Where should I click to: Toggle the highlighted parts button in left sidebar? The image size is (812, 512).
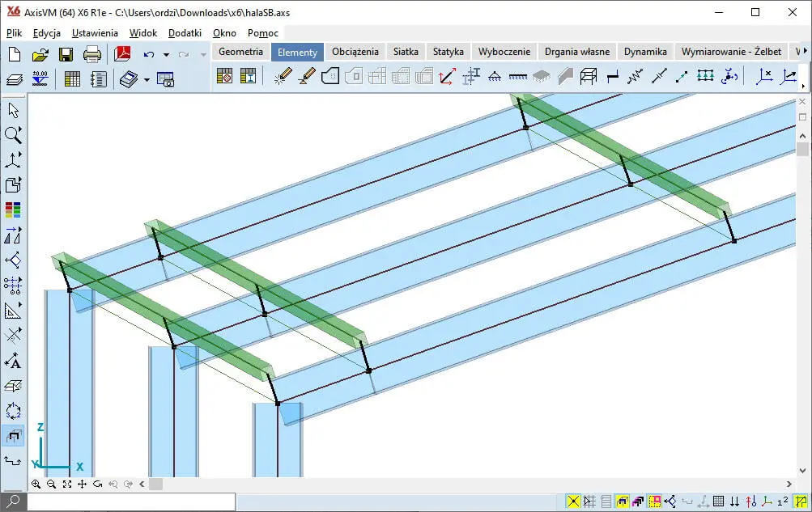pos(13,436)
